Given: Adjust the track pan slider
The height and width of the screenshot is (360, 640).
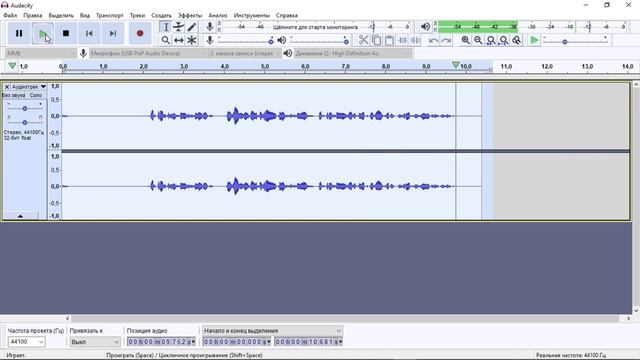Looking at the screenshot, I should pyautogui.click(x=25, y=122).
